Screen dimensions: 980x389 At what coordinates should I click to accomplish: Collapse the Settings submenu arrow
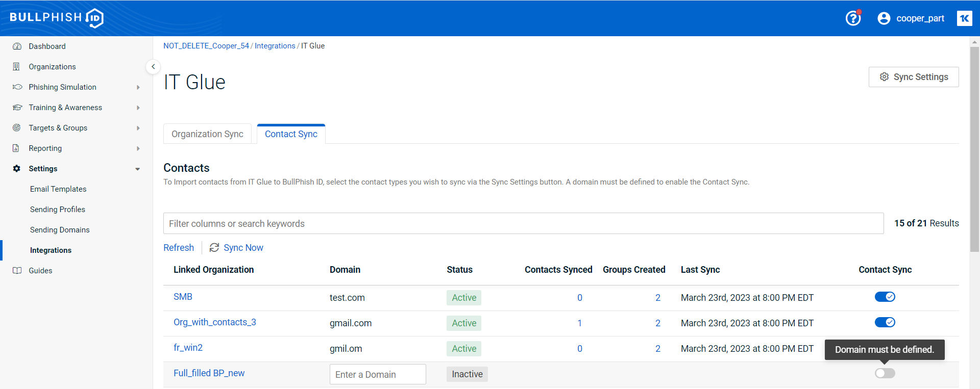coord(138,169)
